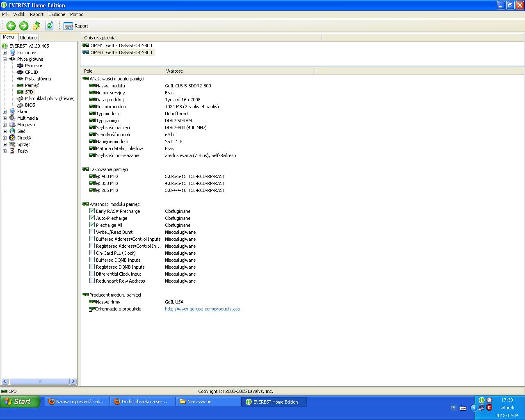Image resolution: width=525 pixels, height=420 pixels.
Task: Expand the Komputer tree node
Action: [5, 52]
